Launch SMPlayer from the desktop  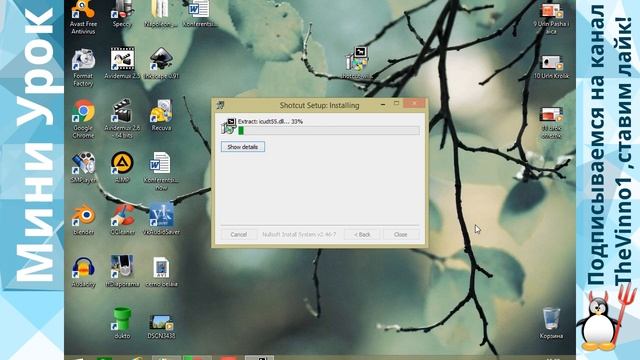(83, 167)
